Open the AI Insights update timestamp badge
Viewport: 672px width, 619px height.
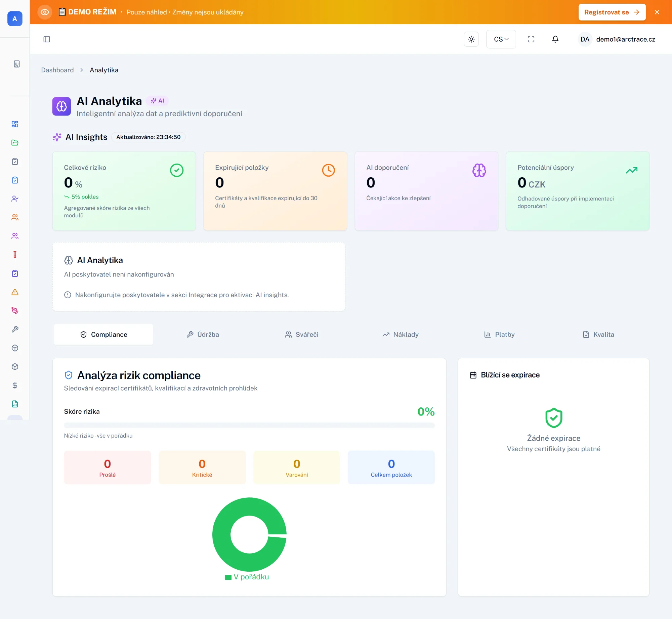coord(148,137)
